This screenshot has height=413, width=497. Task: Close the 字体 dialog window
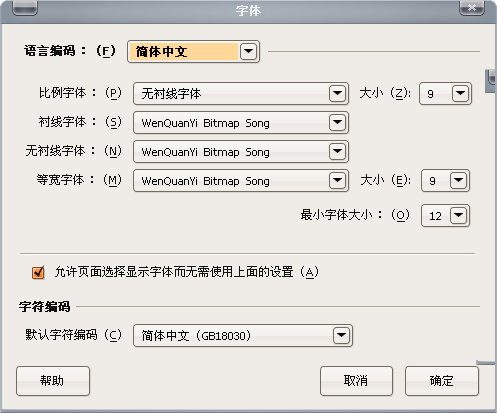click(472, 8)
